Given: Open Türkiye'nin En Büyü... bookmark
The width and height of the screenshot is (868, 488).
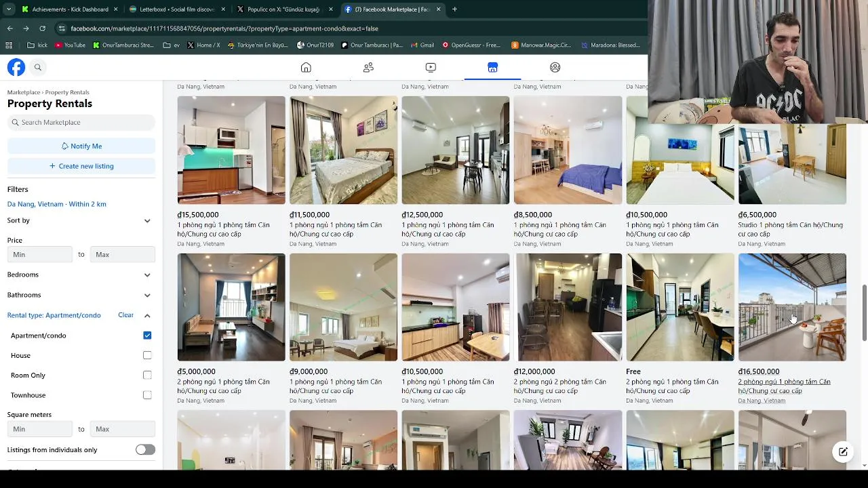Looking at the screenshot, I should pyautogui.click(x=258, y=45).
